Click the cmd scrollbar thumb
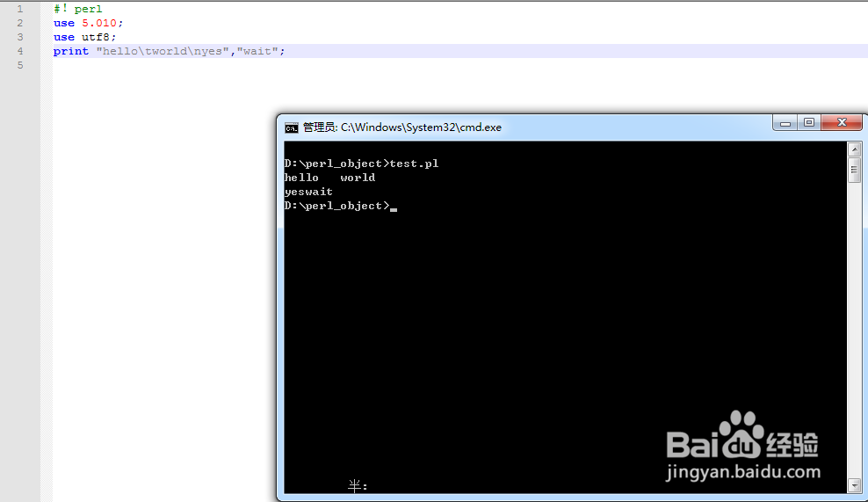Viewport: 868px width, 502px height. tap(854, 170)
